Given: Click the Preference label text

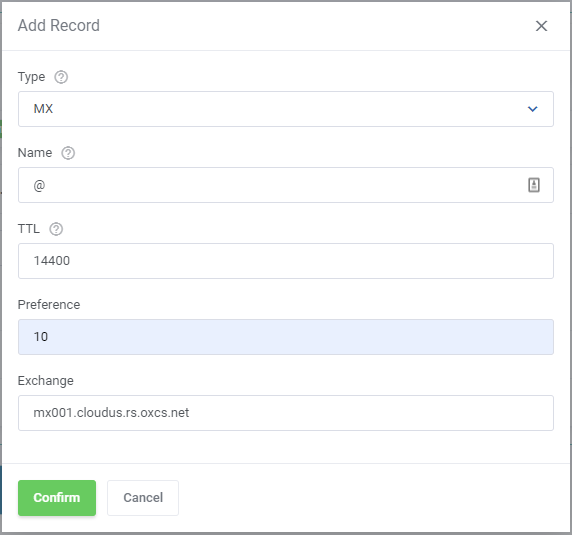Looking at the screenshot, I should (x=49, y=305).
